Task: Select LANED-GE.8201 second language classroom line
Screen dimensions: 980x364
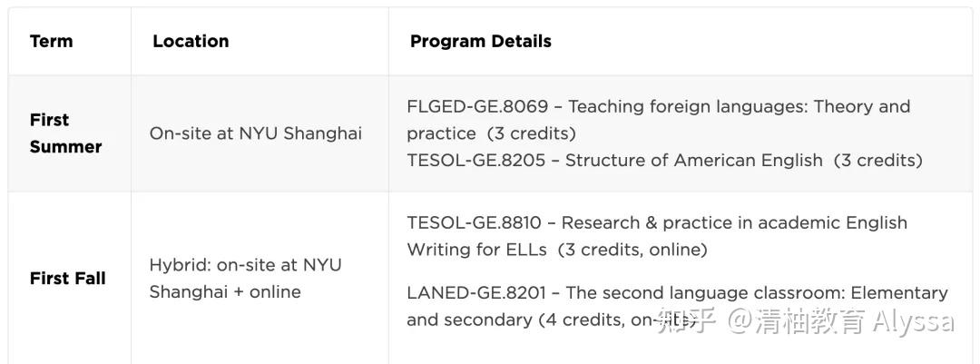Action: pos(678,292)
